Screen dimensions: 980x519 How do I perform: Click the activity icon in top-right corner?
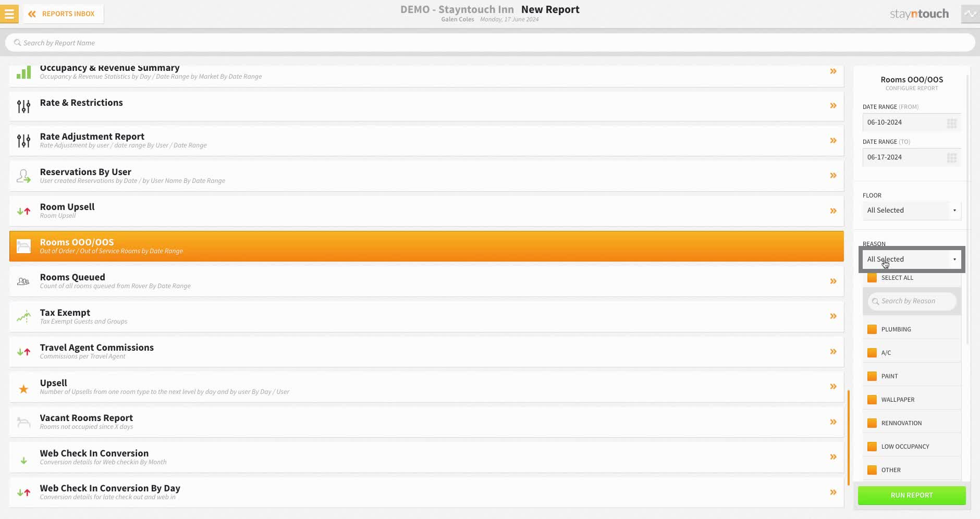970,14
